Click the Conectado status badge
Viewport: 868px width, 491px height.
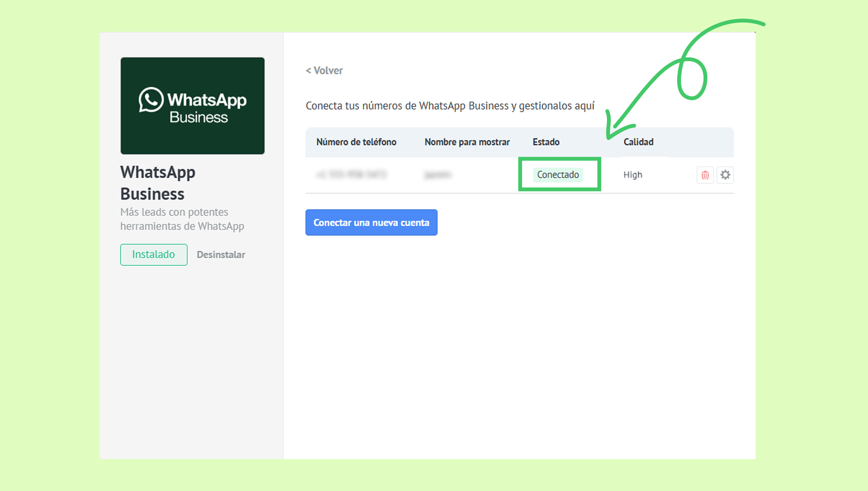click(x=558, y=175)
